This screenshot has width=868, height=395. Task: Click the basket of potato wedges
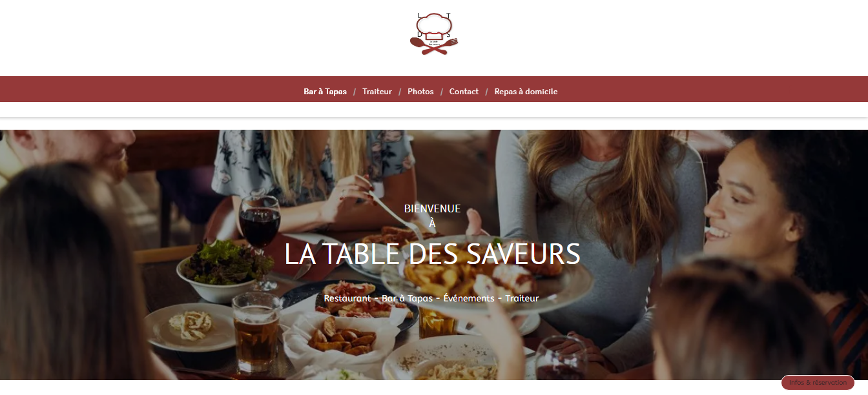[339, 340]
